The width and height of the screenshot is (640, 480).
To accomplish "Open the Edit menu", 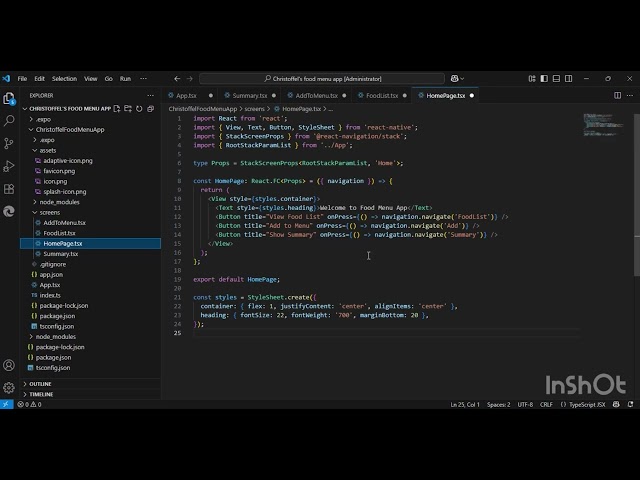I will pos(40,78).
